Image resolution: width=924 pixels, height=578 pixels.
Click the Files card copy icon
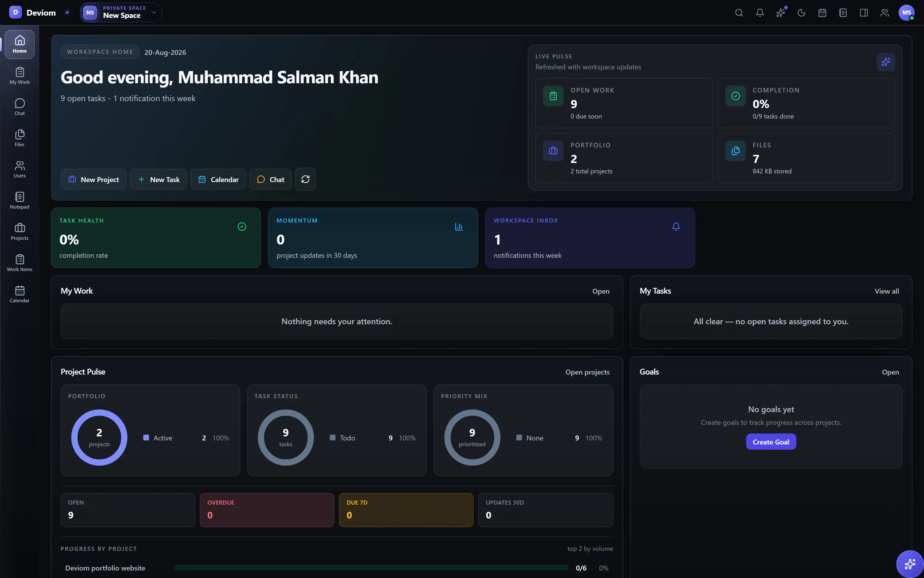pos(735,151)
